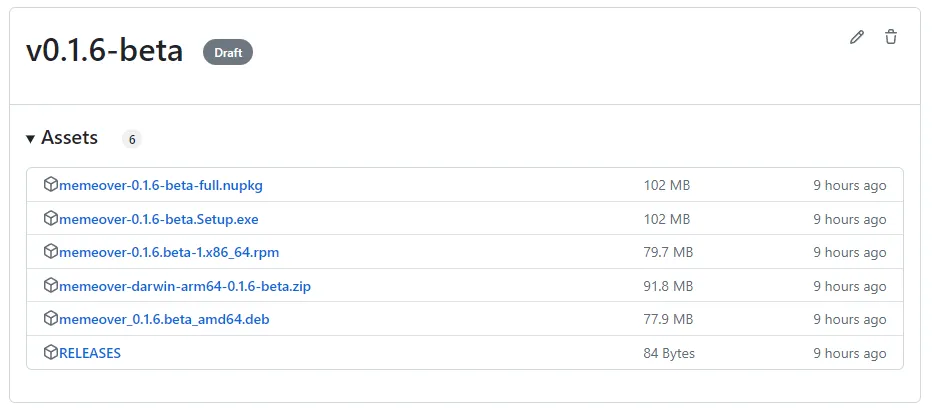Click the Draft label badge
This screenshot has height=418, width=936.
click(228, 52)
